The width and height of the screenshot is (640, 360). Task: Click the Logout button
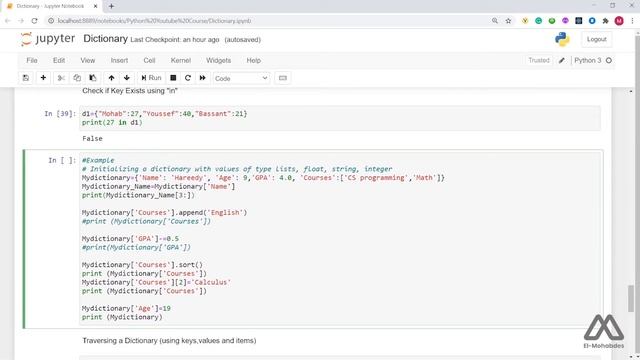pyautogui.click(x=596, y=39)
